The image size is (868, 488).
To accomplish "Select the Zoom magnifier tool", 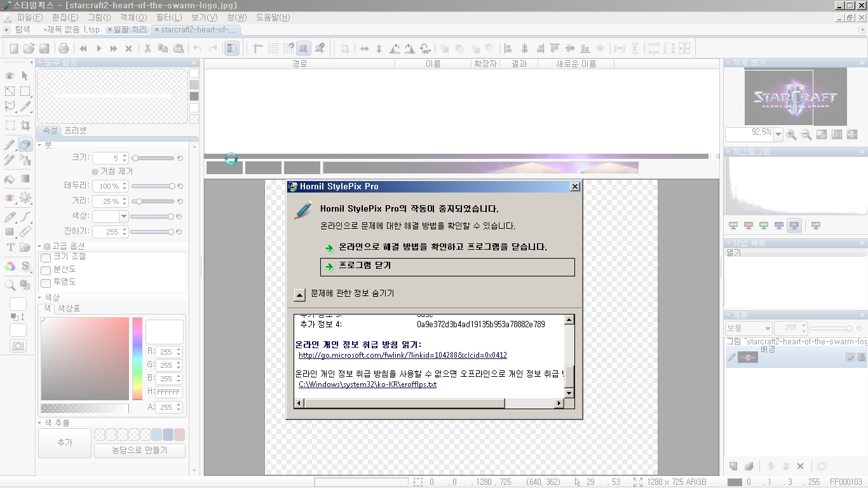I will click(x=10, y=285).
